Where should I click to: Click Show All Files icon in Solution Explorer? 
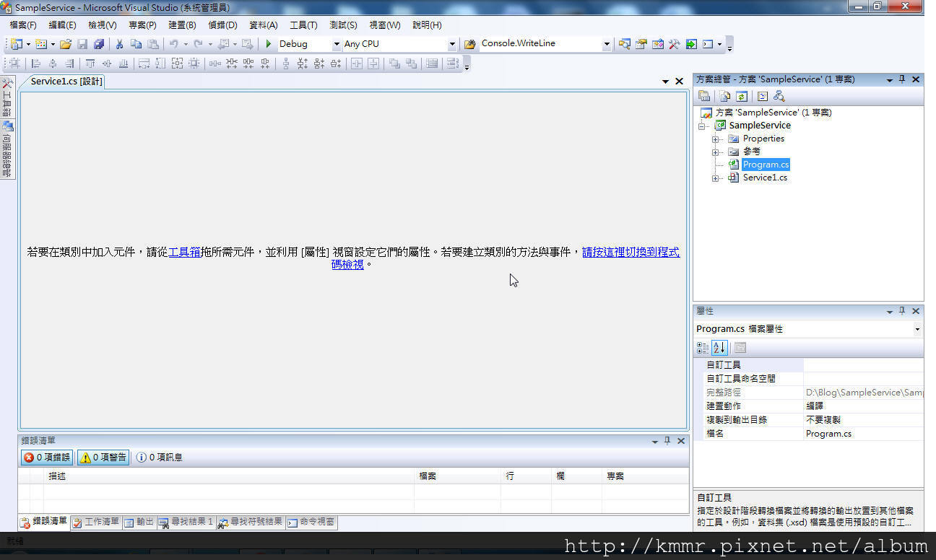click(x=725, y=96)
